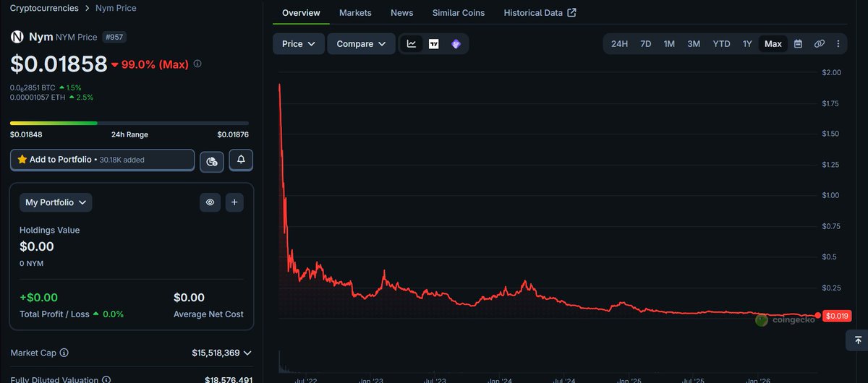
Task: Click info icon next to Max percentage
Action: point(197,64)
